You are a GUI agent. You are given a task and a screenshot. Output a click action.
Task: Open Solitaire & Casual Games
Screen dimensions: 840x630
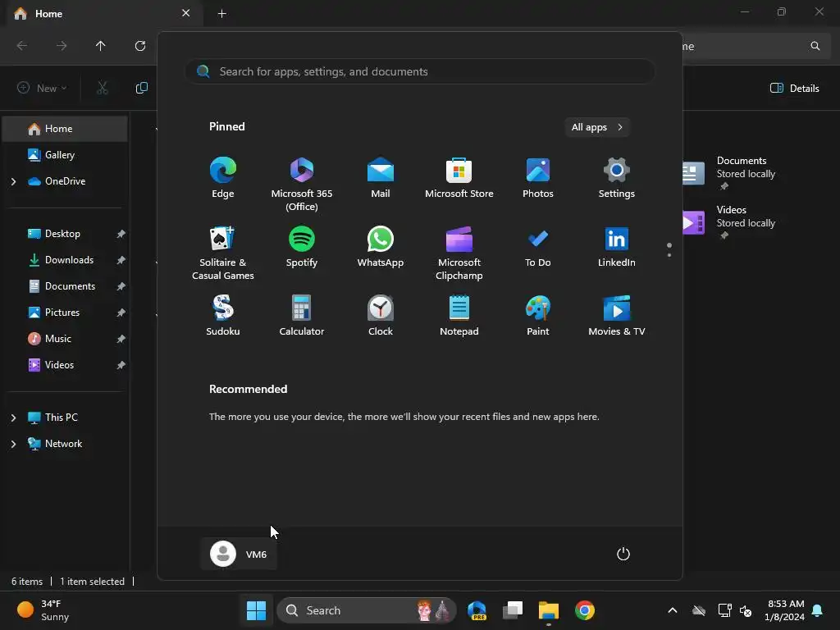(x=223, y=253)
